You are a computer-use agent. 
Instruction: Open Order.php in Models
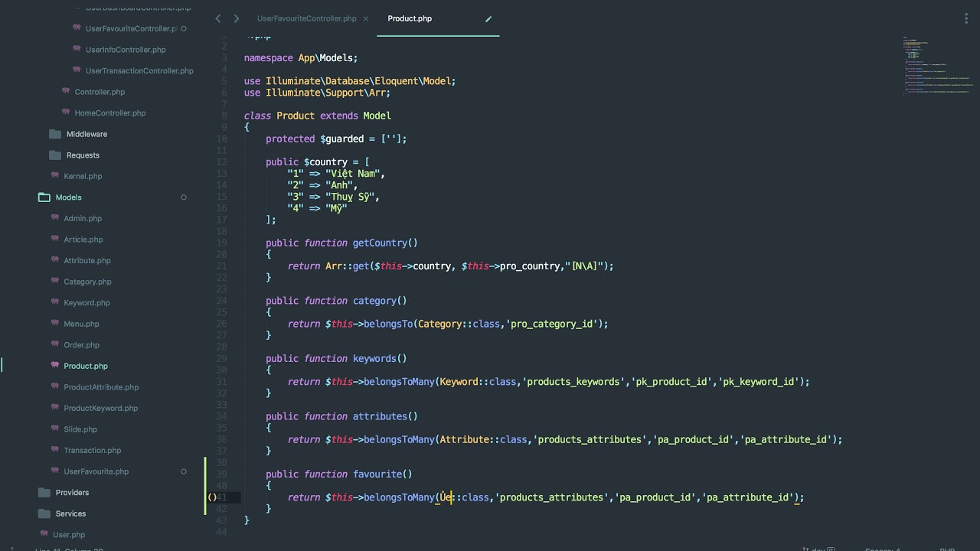[82, 344]
